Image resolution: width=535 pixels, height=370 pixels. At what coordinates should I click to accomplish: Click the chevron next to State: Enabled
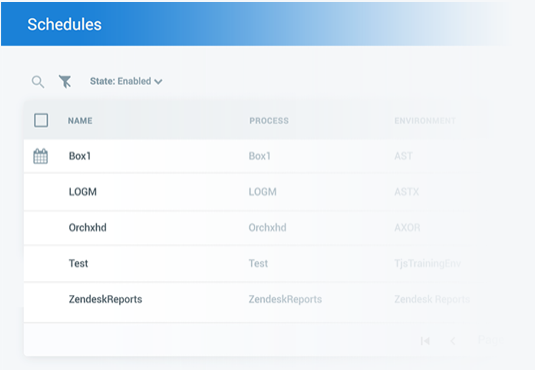[x=158, y=82]
